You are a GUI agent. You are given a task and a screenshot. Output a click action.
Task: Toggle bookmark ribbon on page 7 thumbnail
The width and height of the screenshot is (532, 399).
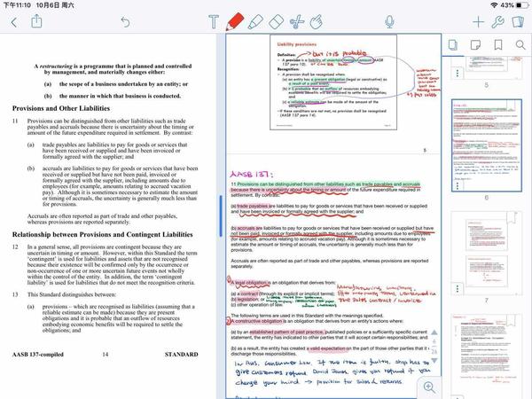click(x=512, y=217)
